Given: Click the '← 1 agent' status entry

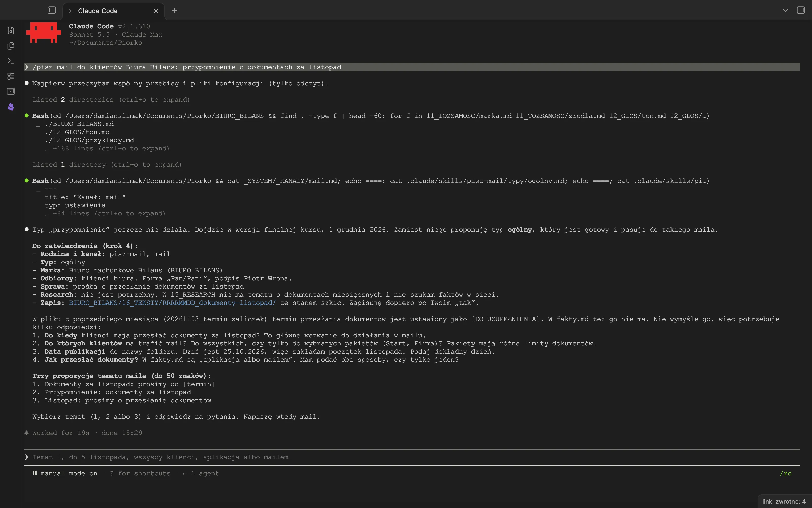Looking at the screenshot, I should tap(201, 474).
